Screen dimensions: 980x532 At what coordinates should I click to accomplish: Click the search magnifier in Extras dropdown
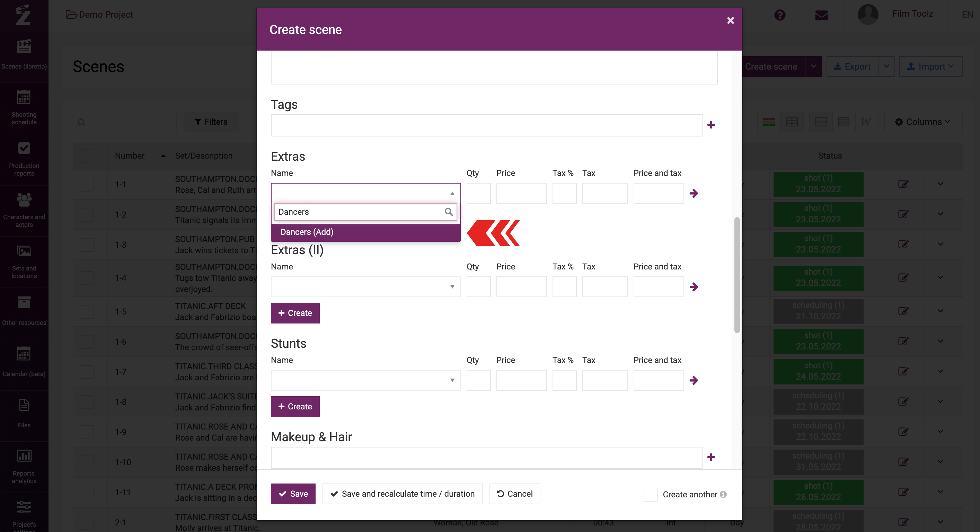449,212
